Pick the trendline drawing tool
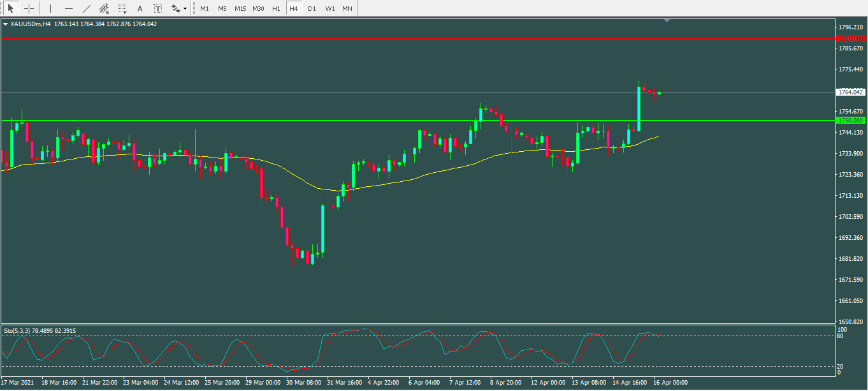The height and width of the screenshot is (391, 868). pyautogui.click(x=87, y=8)
